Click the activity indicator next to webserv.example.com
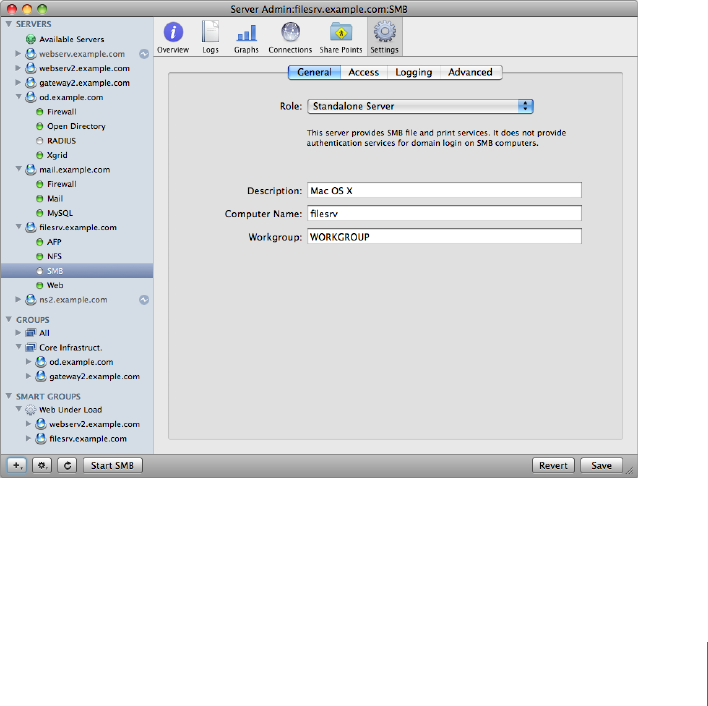The width and height of the screenshot is (708, 706). [x=144, y=54]
